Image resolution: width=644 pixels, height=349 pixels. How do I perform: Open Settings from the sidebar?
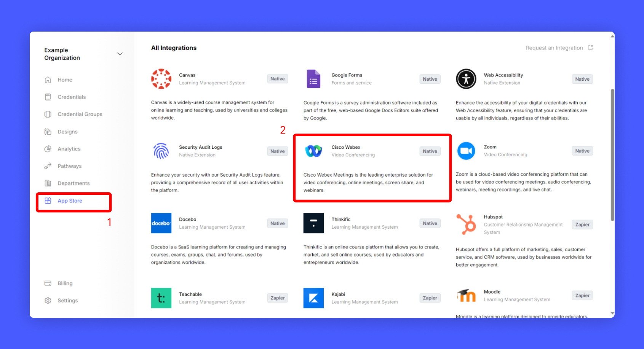pyautogui.click(x=67, y=300)
